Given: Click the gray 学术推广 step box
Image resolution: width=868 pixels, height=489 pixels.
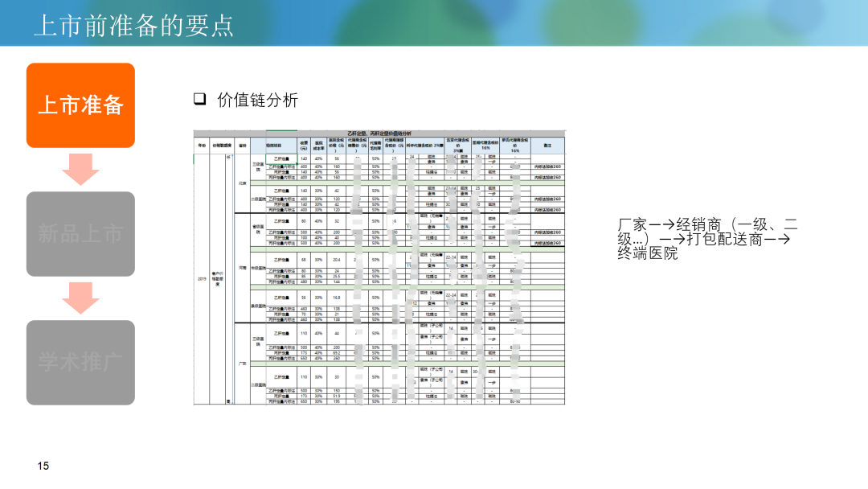Looking at the screenshot, I should tap(80, 363).
